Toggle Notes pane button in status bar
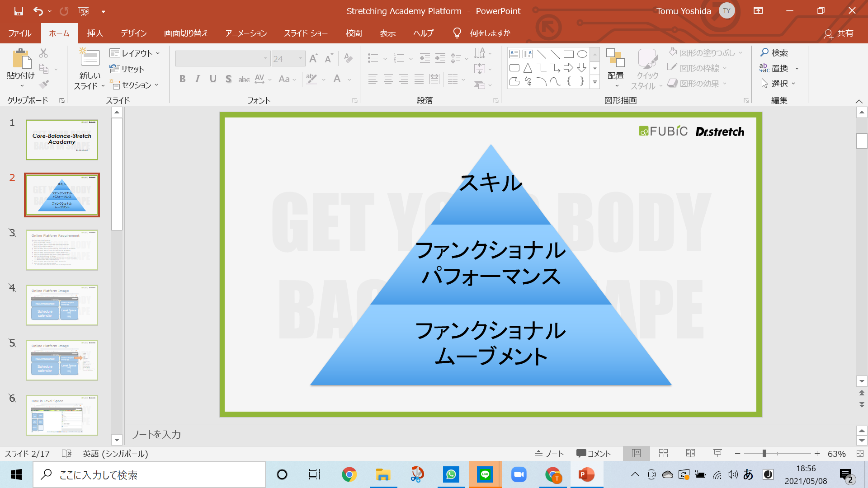The image size is (868, 488). point(549,454)
